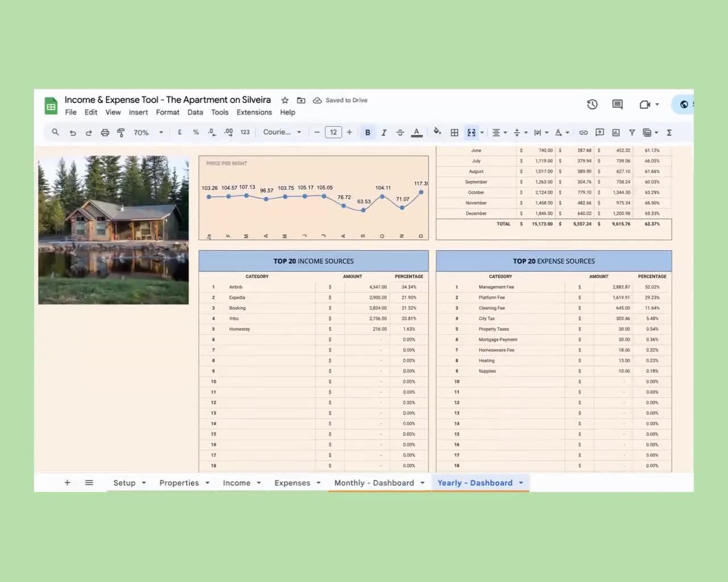Open version history
The height and width of the screenshot is (582, 728).
[x=592, y=104]
